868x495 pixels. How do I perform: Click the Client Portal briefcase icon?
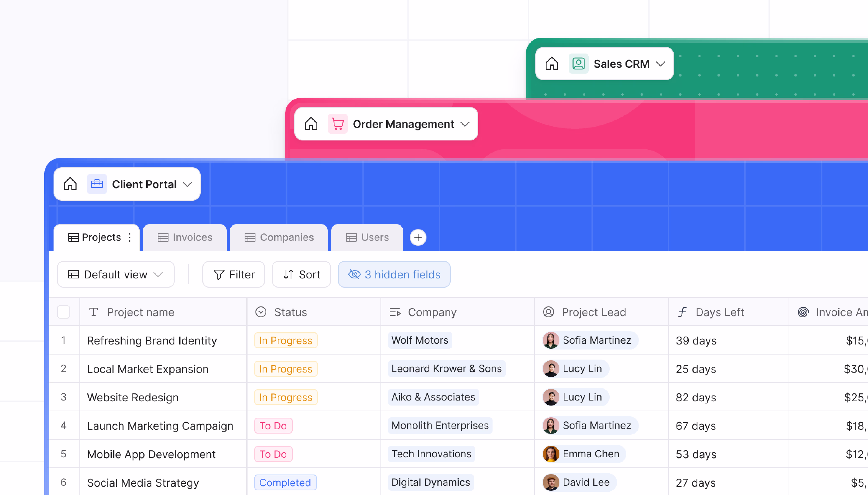(x=97, y=184)
